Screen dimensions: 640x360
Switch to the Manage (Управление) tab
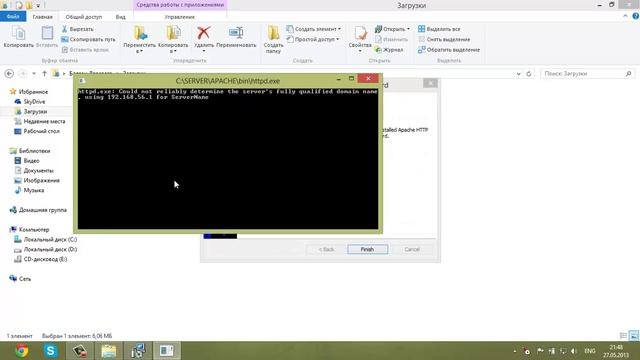pos(180,17)
